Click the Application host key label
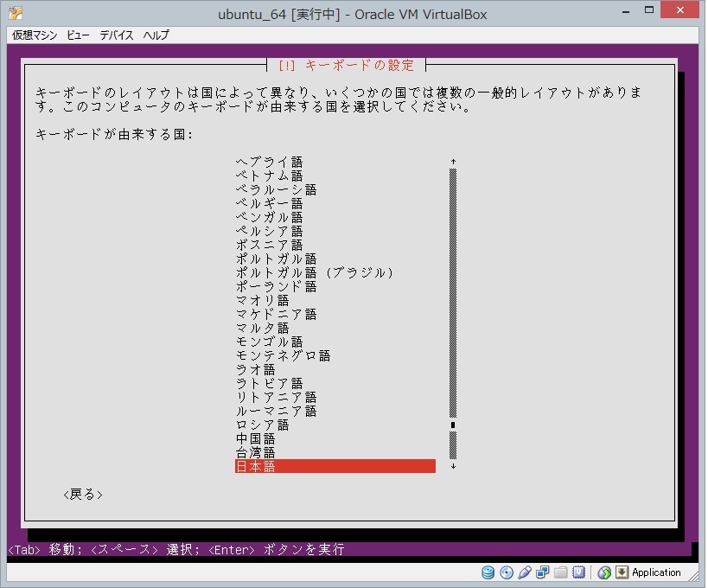The image size is (708, 588). [656, 572]
